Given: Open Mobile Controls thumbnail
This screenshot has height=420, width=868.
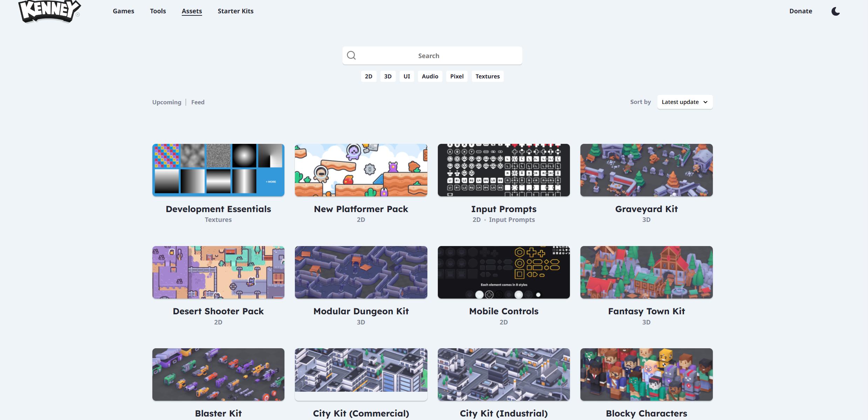Looking at the screenshot, I should (x=503, y=272).
